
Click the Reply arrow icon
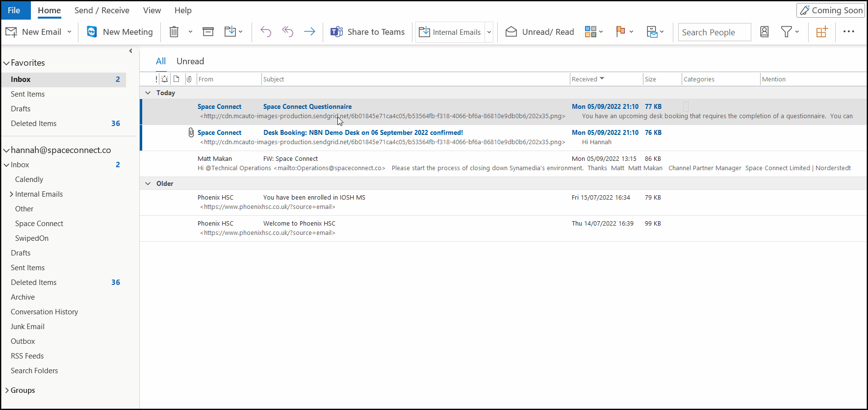(x=266, y=32)
